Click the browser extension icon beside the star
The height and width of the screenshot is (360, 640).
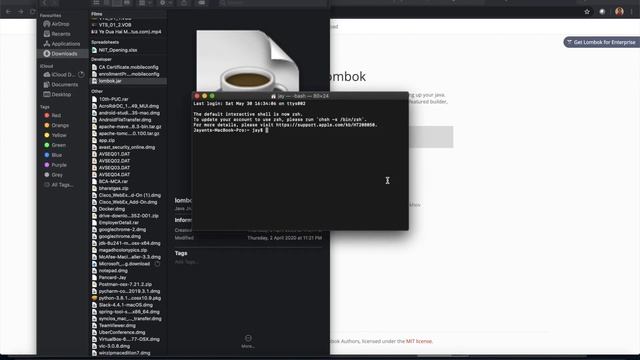(602, 11)
